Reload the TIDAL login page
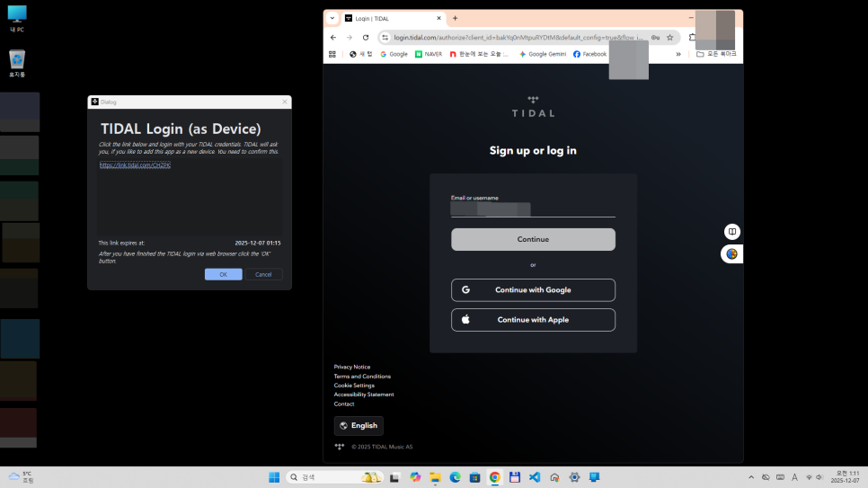Screen dimensions: 868x488 (x=366, y=38)
